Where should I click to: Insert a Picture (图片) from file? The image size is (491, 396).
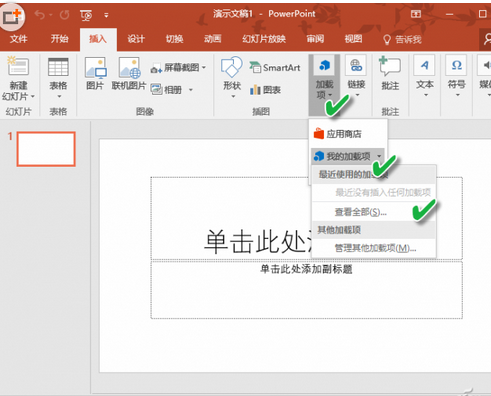pos(96,68)
